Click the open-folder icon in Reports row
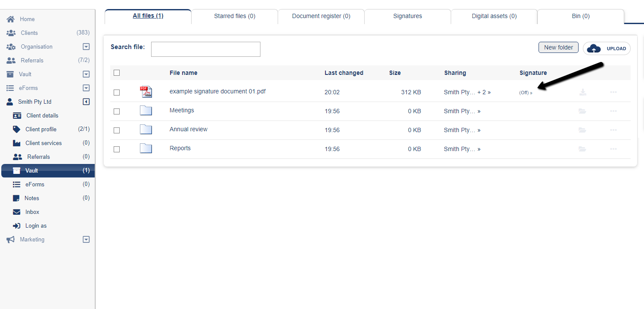644x309 pixels. [582, 149]
